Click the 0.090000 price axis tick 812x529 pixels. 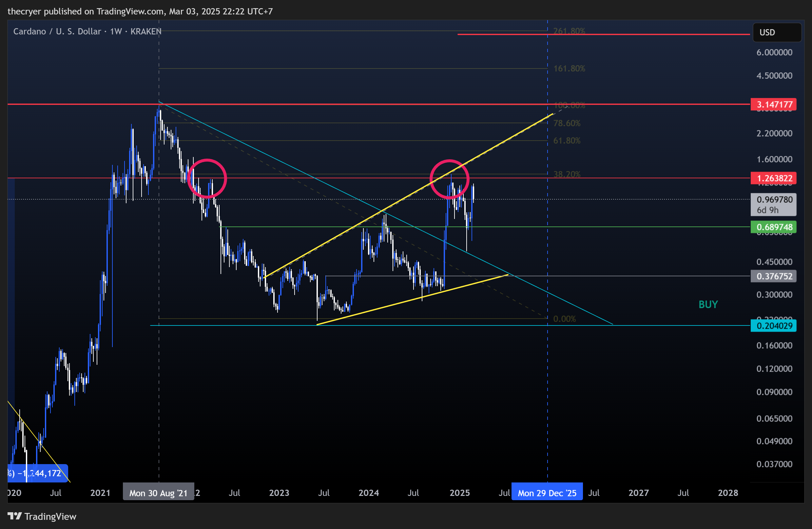point(774,392)
